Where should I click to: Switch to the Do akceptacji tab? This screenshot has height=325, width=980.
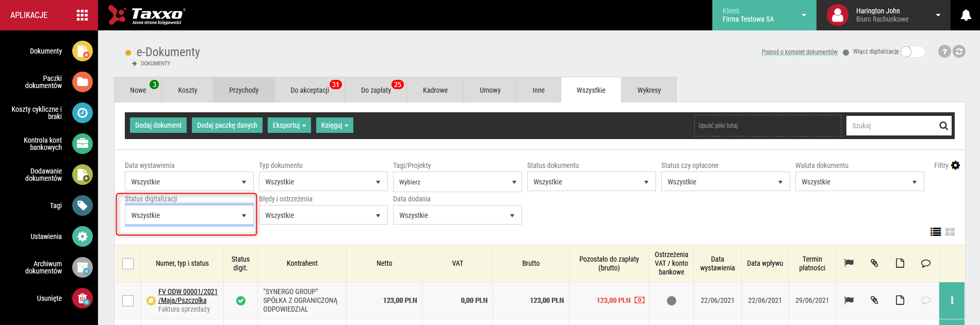coord(309,90)
